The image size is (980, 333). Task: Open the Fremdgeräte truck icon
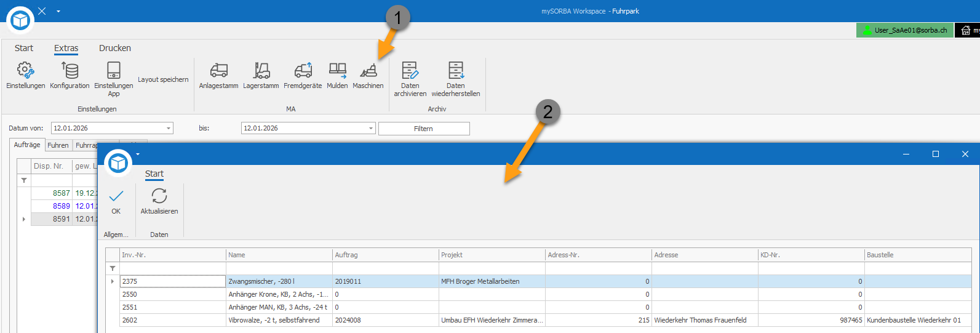coord(303,70)
